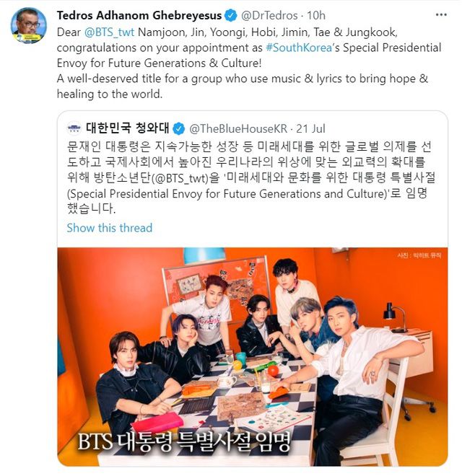The height and width of the screenshot is (476, 462).
Task: Open the three-dot more options menu
Action: (441, 14)
